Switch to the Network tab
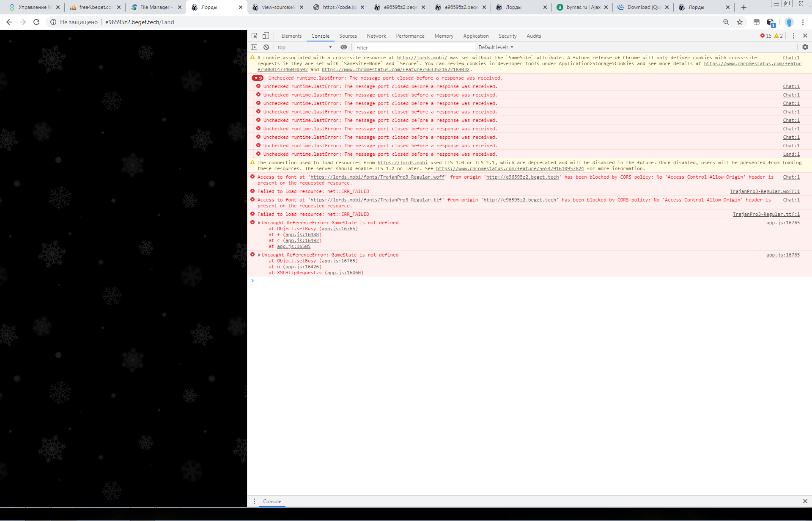This screenshot has width=812, height=521. coord(376,36)
